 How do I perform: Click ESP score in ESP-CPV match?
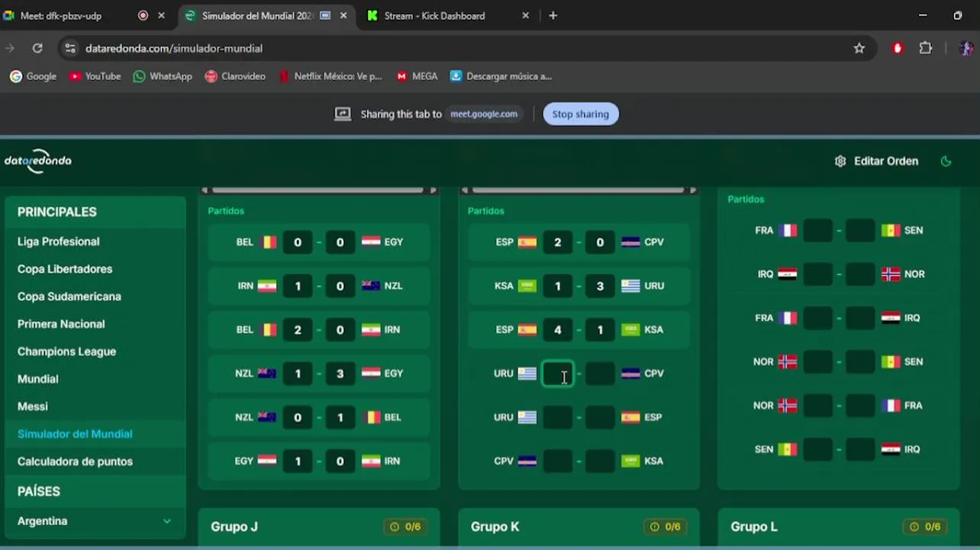[558, 242]
